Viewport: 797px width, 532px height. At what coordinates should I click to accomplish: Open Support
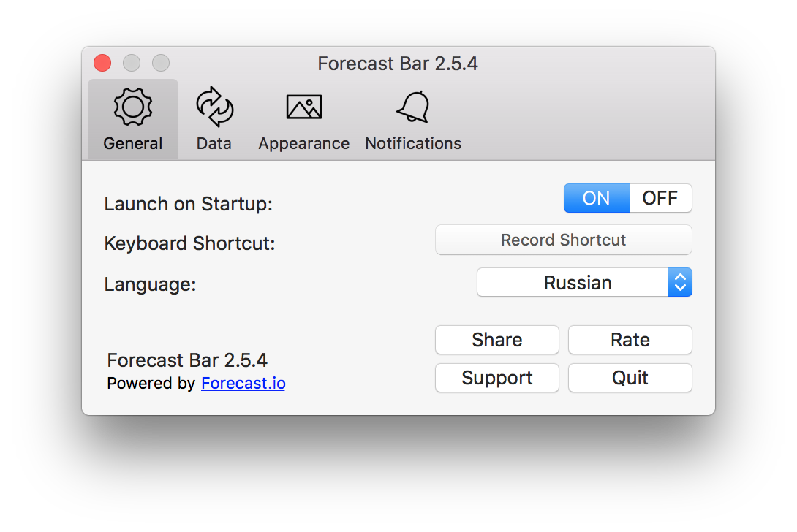tap(497, 378)
